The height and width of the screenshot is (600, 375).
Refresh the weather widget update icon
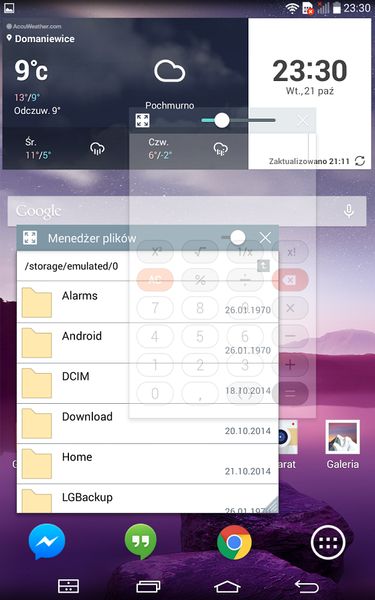tap(360, 161)
